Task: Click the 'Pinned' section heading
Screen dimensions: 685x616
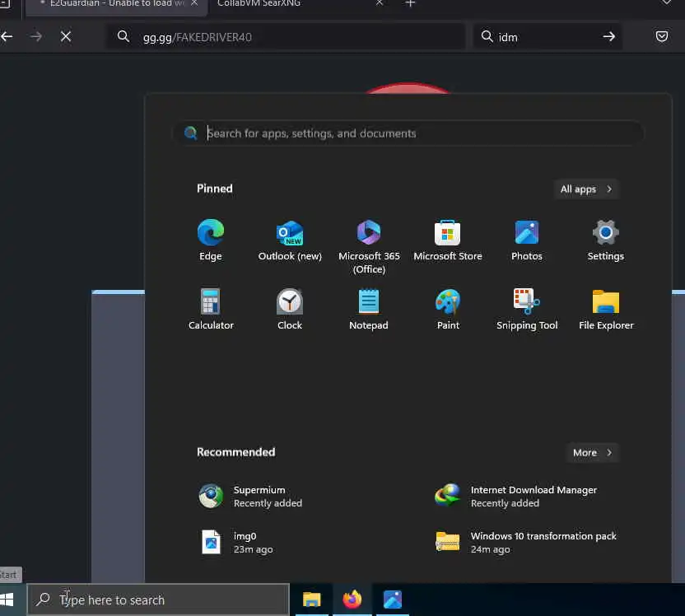Action: (215, 189)
